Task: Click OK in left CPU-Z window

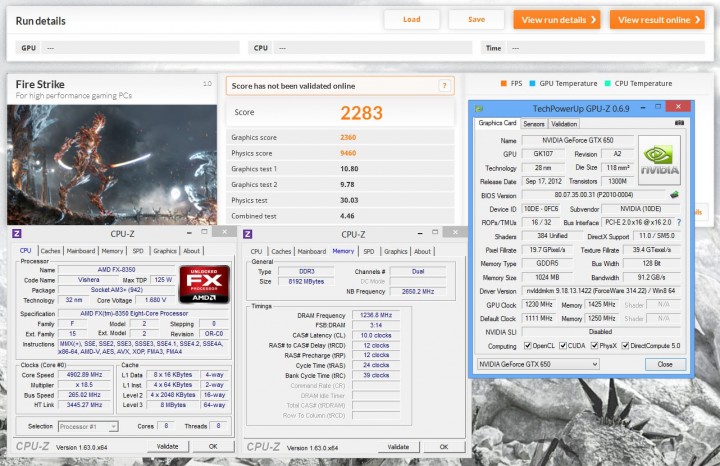Action: [x=213, y=446]
